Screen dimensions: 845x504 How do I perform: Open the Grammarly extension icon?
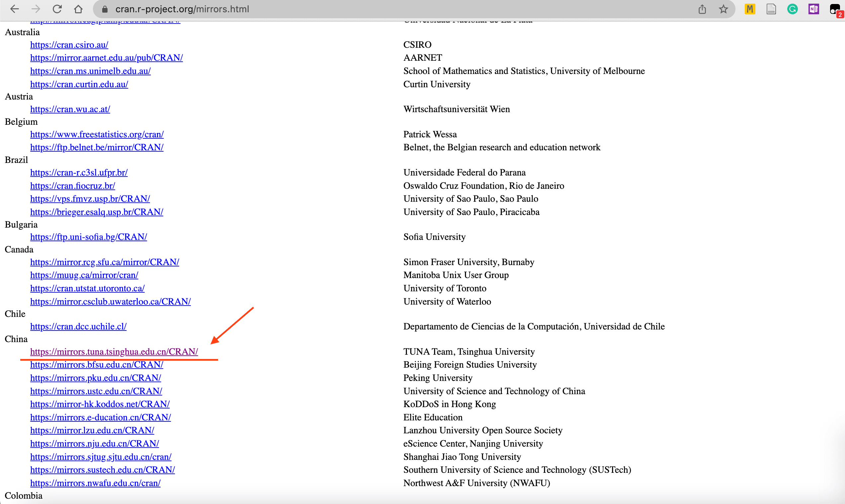792,9
